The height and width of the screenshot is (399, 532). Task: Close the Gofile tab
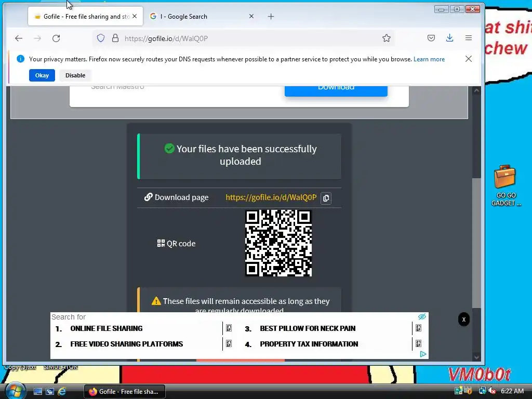pos(135,16)
